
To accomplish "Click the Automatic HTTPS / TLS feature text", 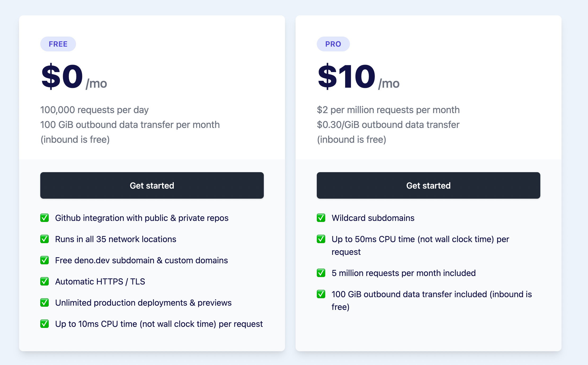I will (100, 281).
